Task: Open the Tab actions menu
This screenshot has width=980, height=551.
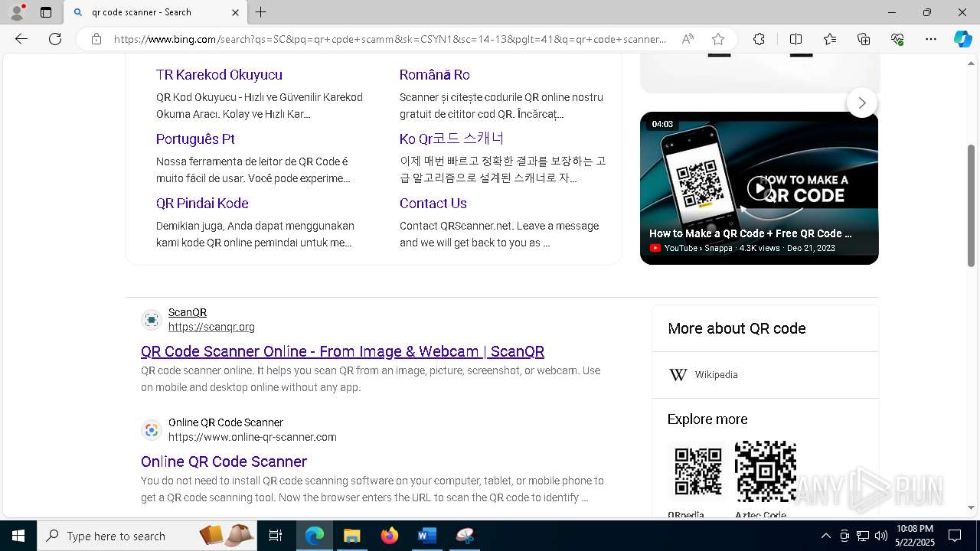Action: 46,12
